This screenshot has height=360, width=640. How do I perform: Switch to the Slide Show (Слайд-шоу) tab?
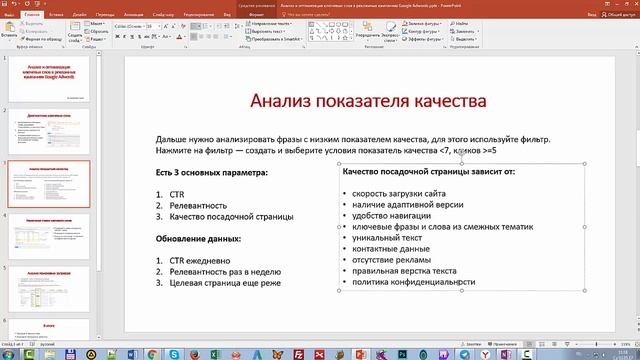click(163, 15)
